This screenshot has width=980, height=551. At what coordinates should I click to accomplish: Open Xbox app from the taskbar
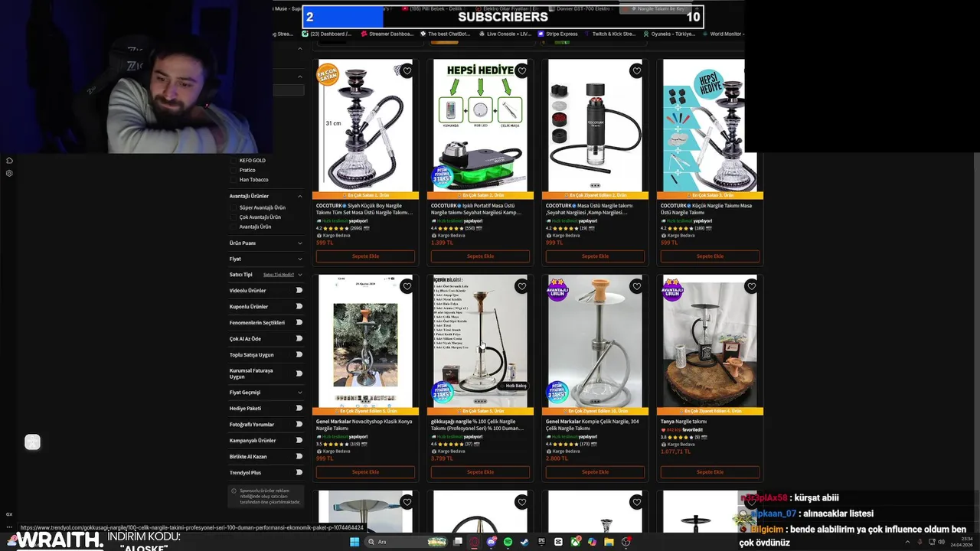pos(576,542)
